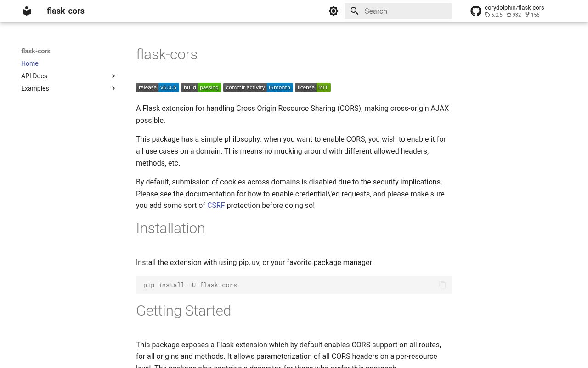This screenshot has height=368, width=588.
Task: Click the stars count 932
Action: (514, 15)
